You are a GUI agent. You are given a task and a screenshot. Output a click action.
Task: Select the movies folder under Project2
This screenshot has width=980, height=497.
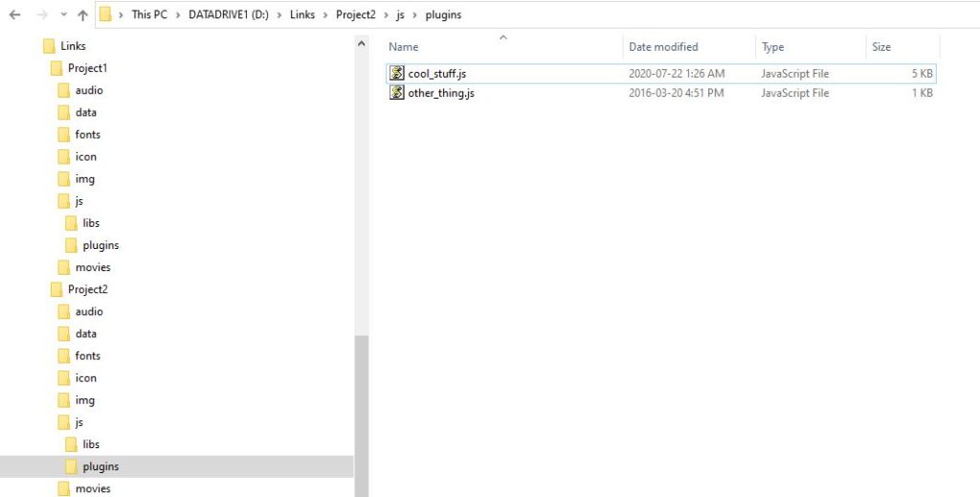[x=93, y=488]
